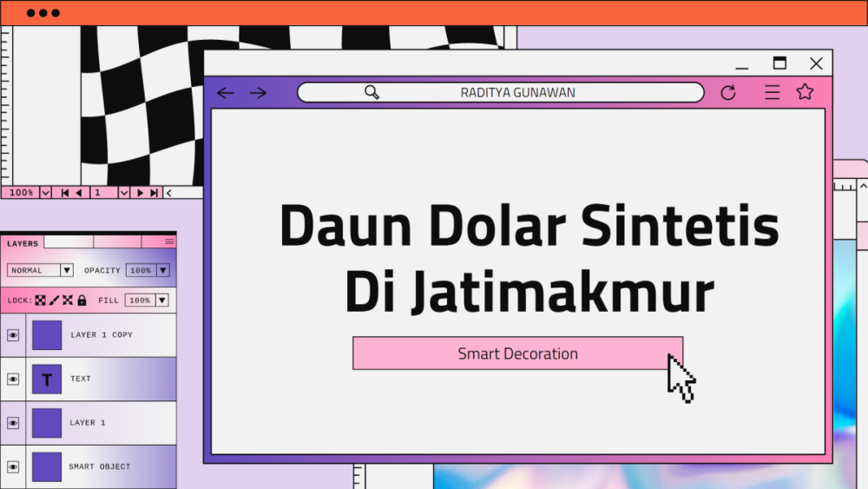The height and width of the screenshot is (489, 868).
Task: Click the Daun Dolar Sintetis heading
Action: [529, 226]
